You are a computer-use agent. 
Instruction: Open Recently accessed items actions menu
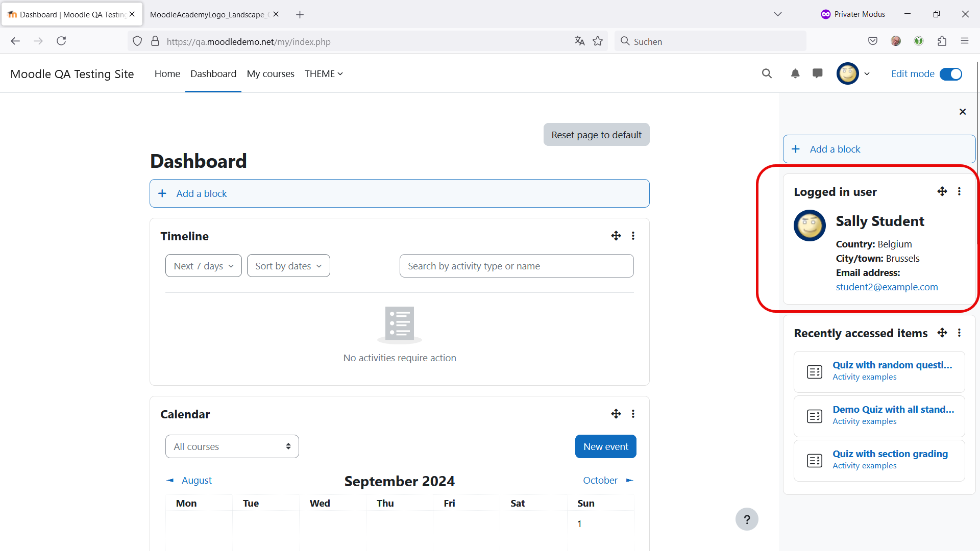pos(959,333)
